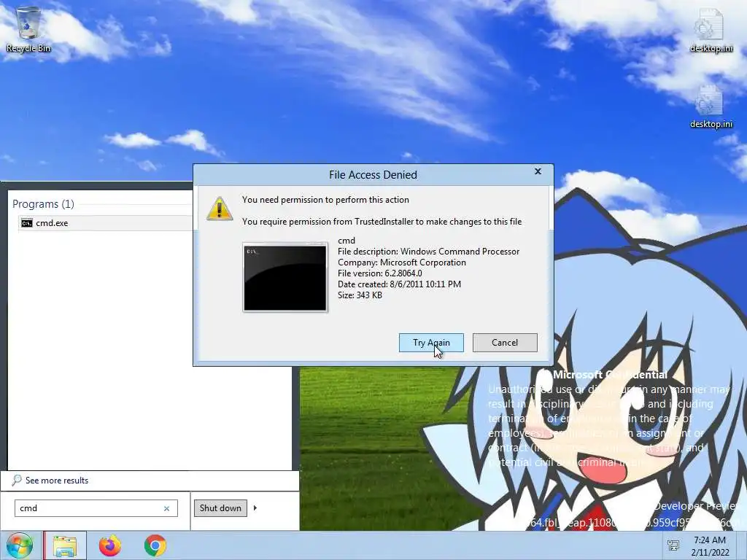
Task: Clear the cmd search text with X
Action: tap(167, 508)
